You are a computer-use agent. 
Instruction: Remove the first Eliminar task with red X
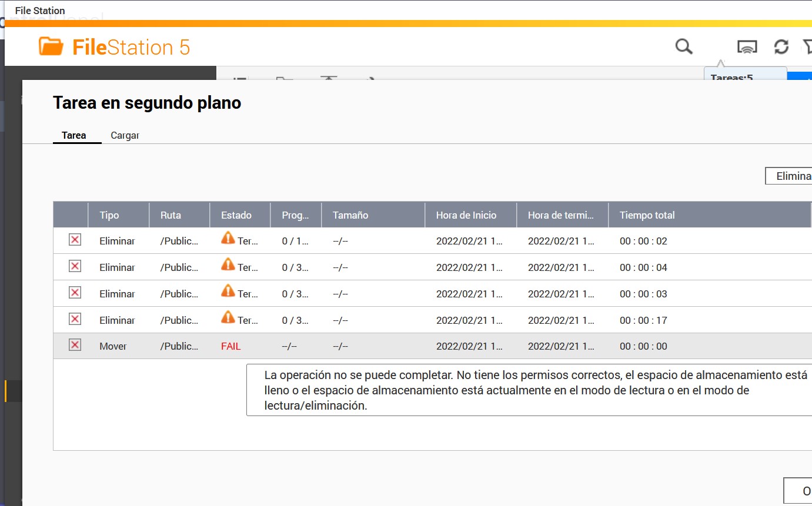[x=75, y=240]
